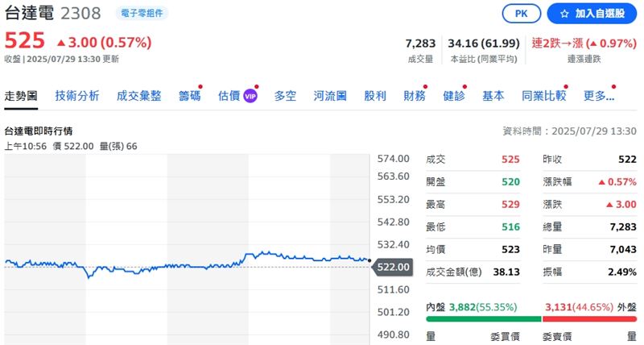
Task: Click the 外盤 3,131(44.65%) label
Action: (591, 307)
